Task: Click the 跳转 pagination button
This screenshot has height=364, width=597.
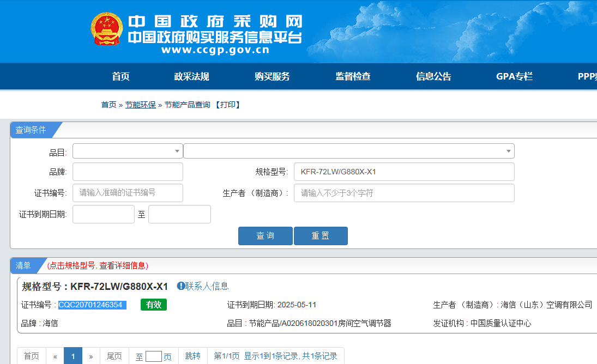Action: tap(192, 356)
